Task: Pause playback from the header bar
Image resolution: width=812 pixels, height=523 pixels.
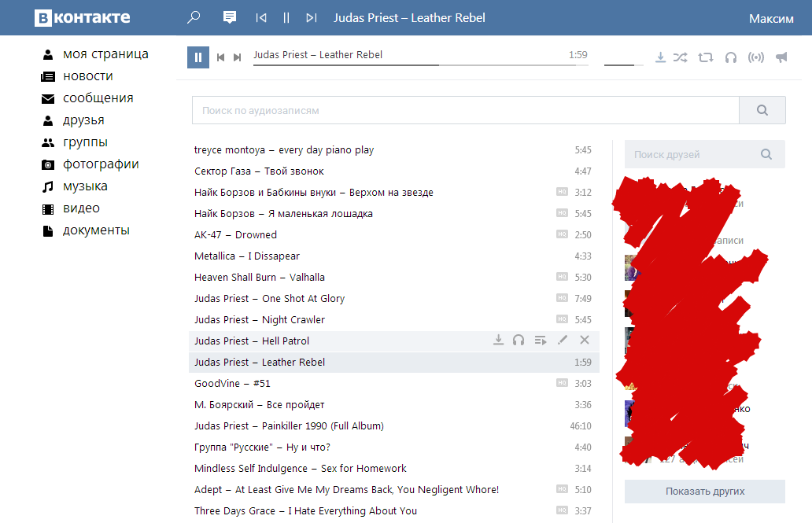Action: [x=286, y=17]
